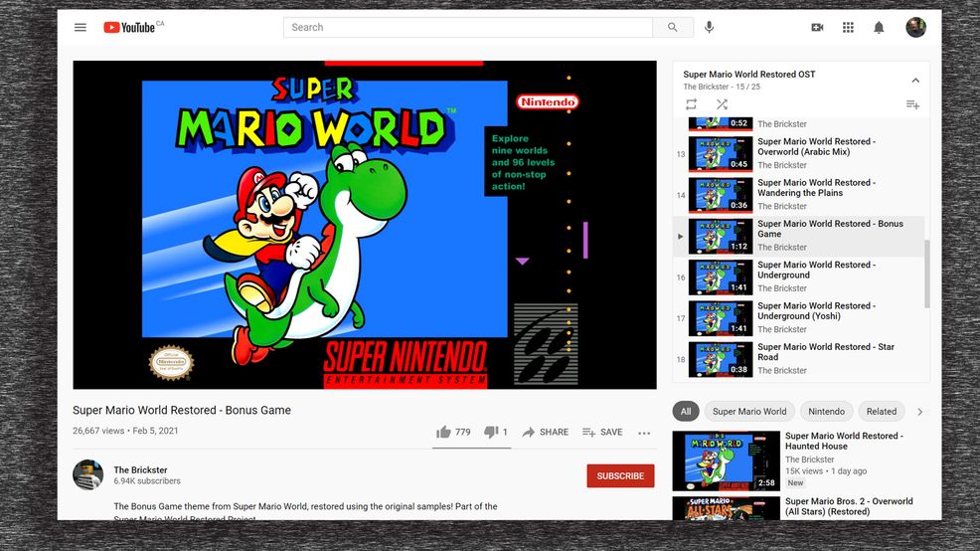Click The Brickster under Haunted House video
The image size is (980, 551).
809,459
